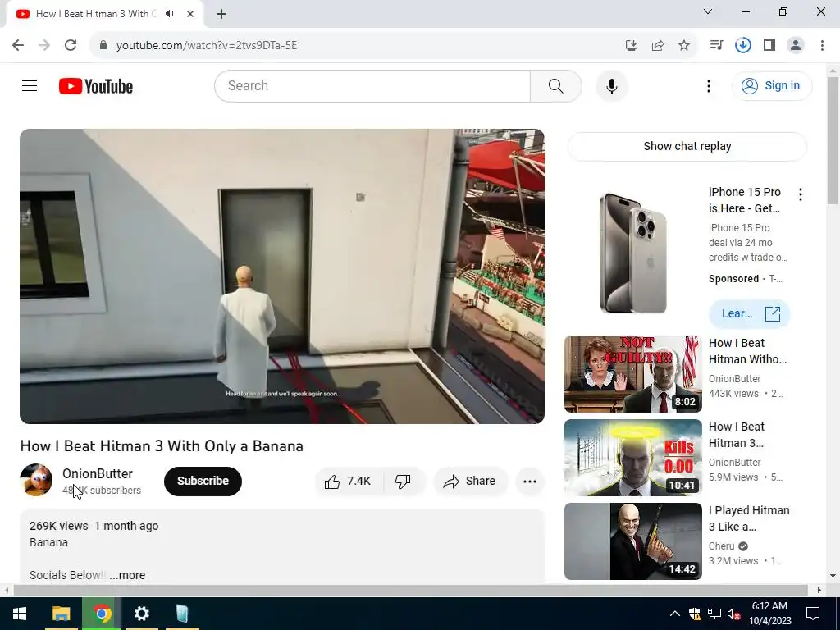Open OnionButter channel avatar
Screen dimensions: 840x630
[x=36, y=480]
